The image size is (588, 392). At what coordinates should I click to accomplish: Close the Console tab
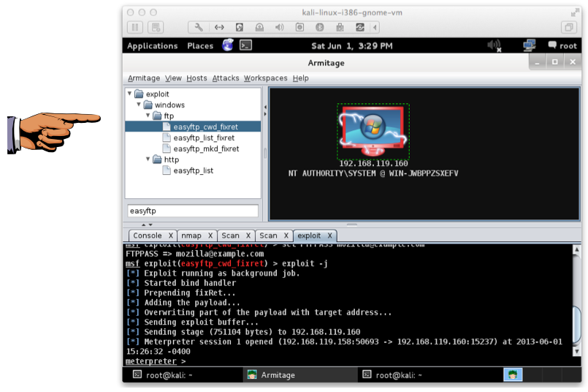(171, 235)
